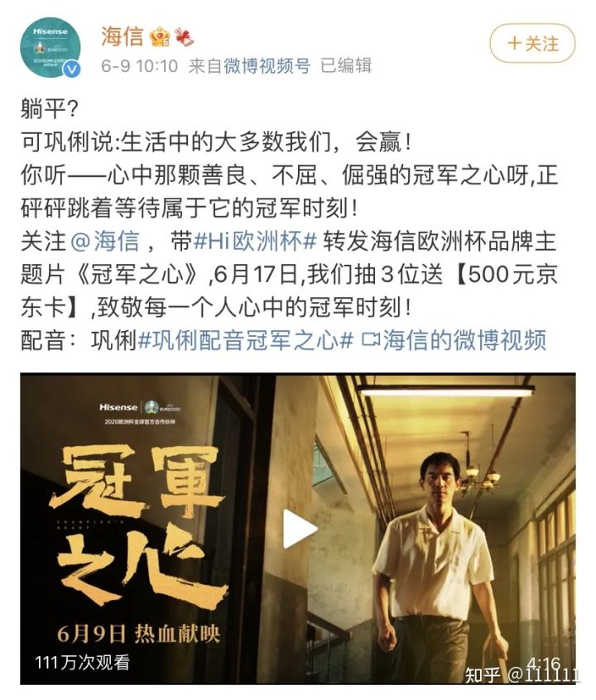The image size is (596, 700).
Task: Click the 111万次观看 view count
Action: (x=82, y=663)
